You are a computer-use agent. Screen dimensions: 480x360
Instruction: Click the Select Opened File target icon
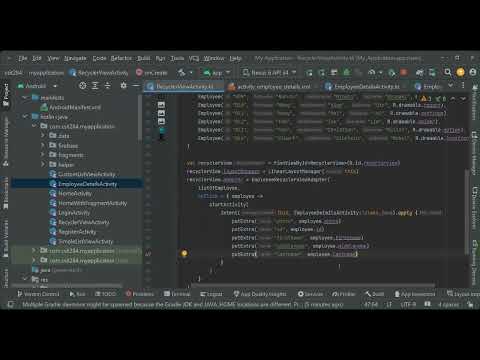coord(82,86)
